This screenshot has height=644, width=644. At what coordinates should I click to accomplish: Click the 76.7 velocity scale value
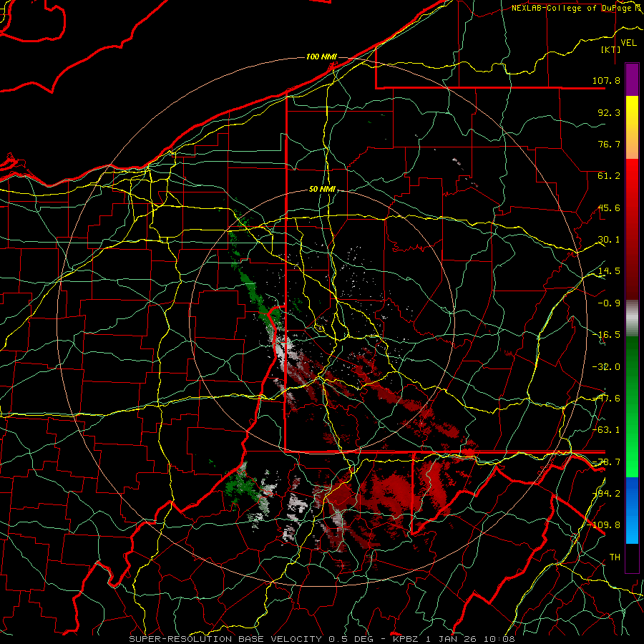[x=609, y=144]
